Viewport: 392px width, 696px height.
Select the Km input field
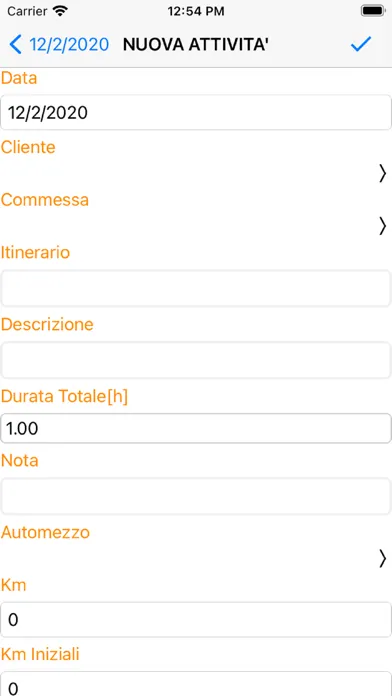pyautogui.click(x=196, y=620)
